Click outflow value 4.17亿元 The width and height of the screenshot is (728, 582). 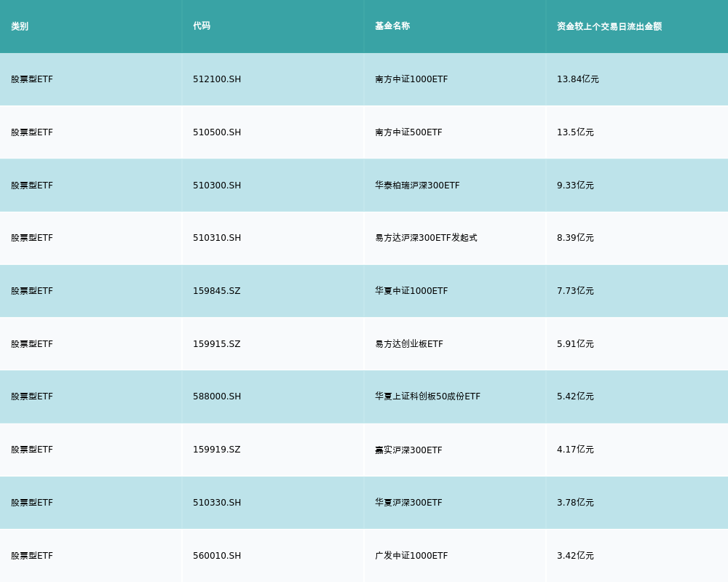575,450
